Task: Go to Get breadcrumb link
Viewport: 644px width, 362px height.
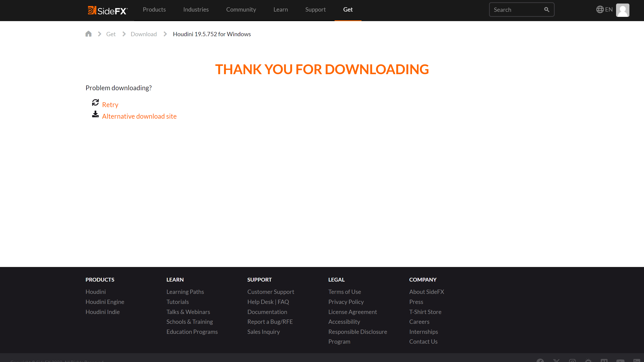Action: pos(111,34)
